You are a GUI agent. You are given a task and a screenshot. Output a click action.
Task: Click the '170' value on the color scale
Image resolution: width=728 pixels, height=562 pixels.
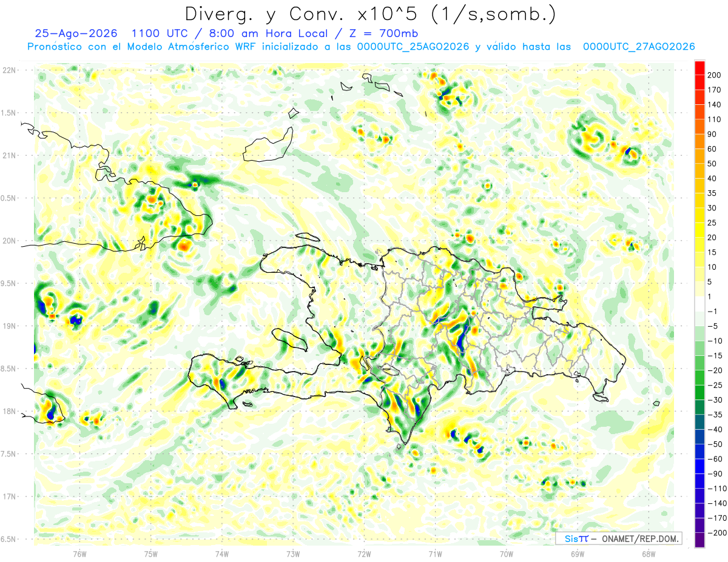(x=714, y=90)
